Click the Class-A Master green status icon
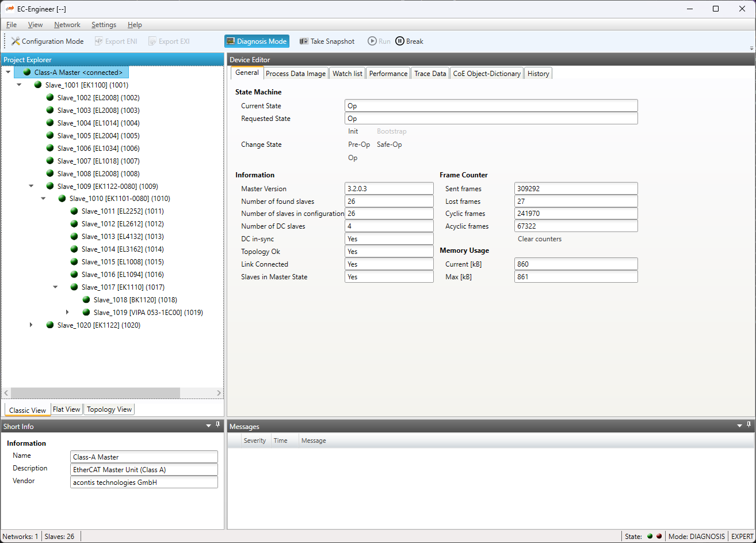The height and width of the screenshot is (543, 756). 27,73
